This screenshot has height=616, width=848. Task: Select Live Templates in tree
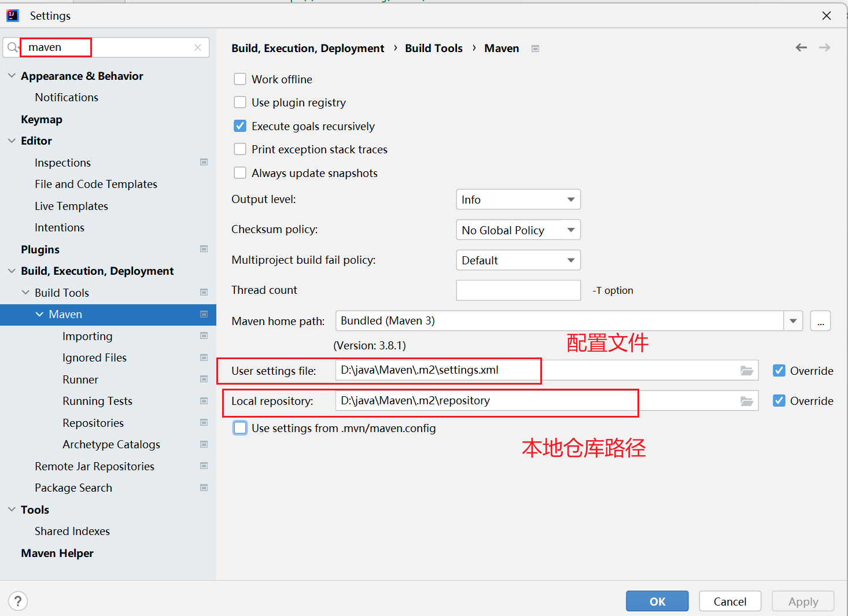point(71,206)
